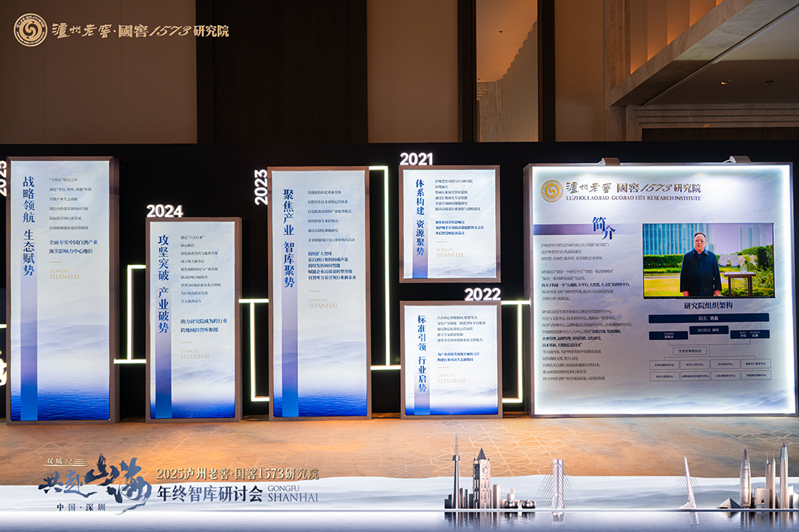The height and width of the screenshot is (532, 799).
Task: Click the '院长 刘淼' bar in org chart
Action: (708, 318)
